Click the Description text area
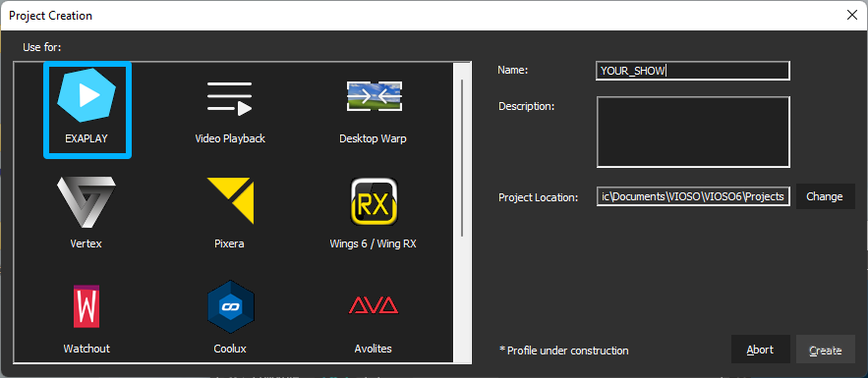This screenshot has width=868, height=378. click(x=693, y=132)
